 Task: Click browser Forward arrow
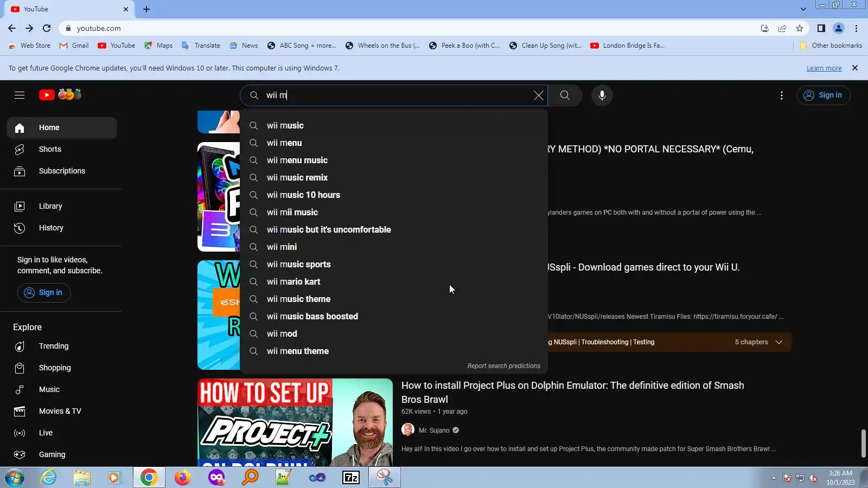(29, 28)
